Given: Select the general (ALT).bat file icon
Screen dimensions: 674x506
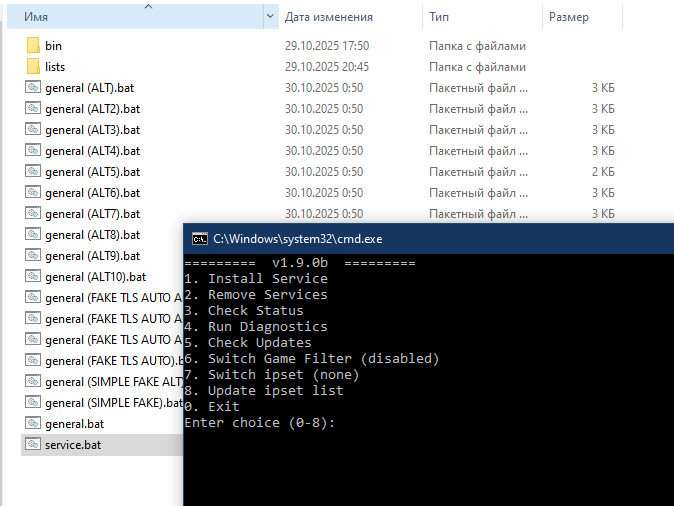Looking at the screenshot, I should point(33,87).
